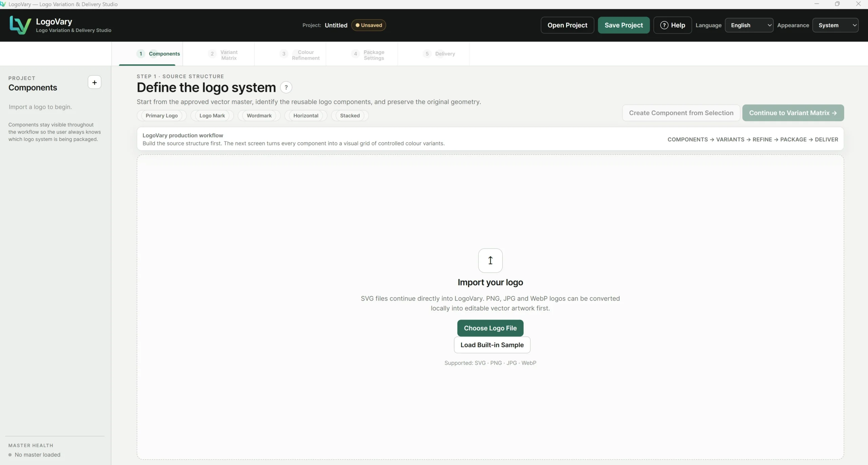Image resolution: width=868 pixels, height=465 pixels.
Task: Open the Colour Refinement step tab
Action: click(x=290, y=54)
